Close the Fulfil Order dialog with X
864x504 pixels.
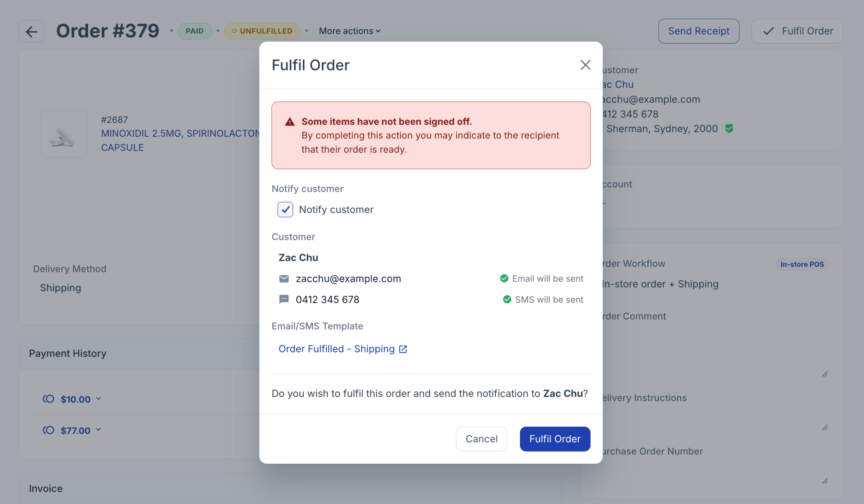585,65
